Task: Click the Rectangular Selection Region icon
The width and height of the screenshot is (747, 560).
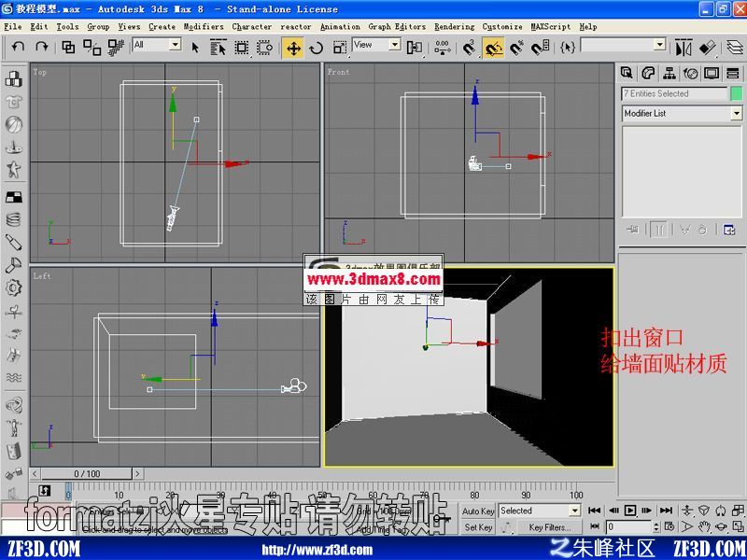Action: point(242,48)
